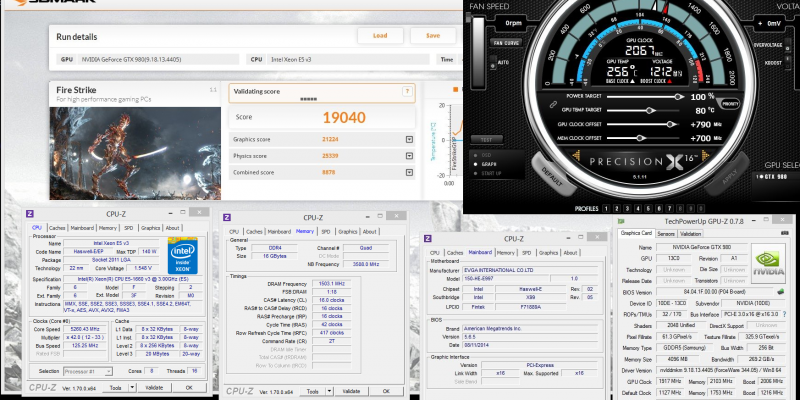Screen dimensions: 800x400
Task: Click the FAN CURVE button
Action: coord(505,43)
